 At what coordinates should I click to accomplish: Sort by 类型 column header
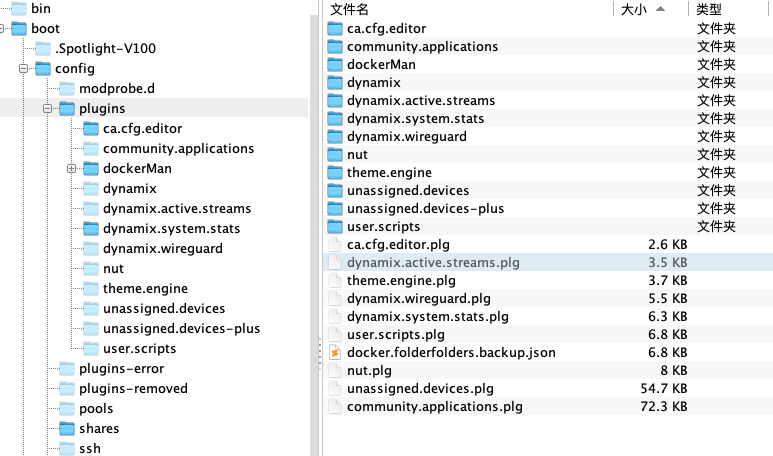[709, 9]
